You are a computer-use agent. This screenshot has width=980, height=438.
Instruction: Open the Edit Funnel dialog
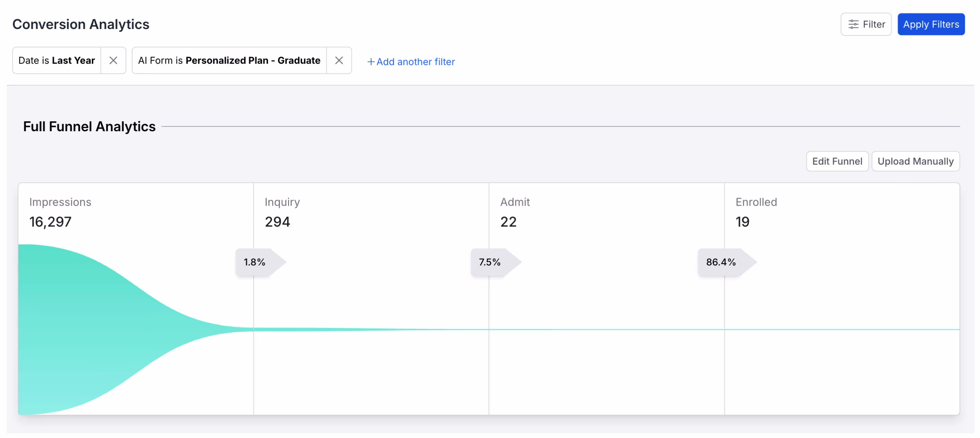point(836,161)
